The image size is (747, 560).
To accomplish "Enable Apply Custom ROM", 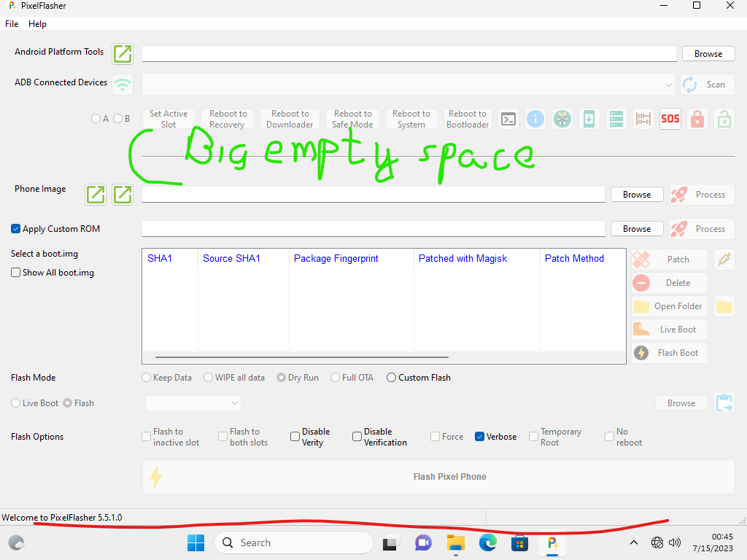I will (x=15, y=228).
